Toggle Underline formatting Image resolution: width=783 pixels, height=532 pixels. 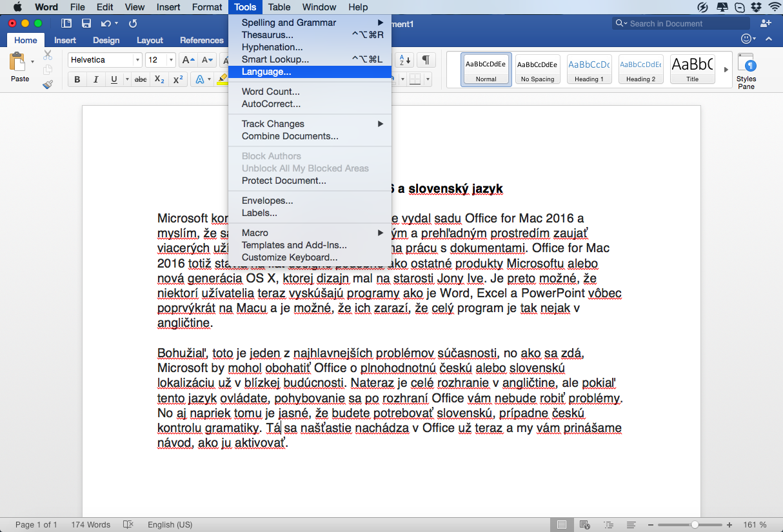[x=114, y=79]
